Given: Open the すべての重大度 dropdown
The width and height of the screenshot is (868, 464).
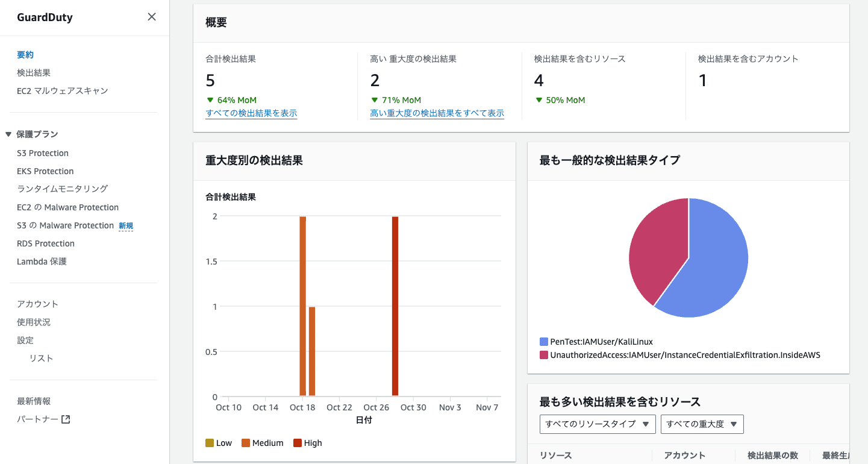Looking at the screenshot, I should [x=702, y=424].
